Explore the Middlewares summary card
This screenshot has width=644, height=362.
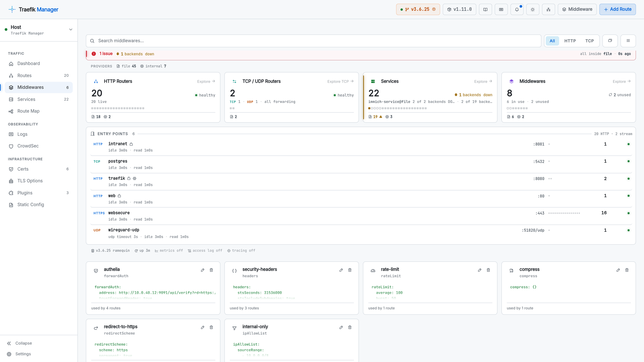click(622, 81)
